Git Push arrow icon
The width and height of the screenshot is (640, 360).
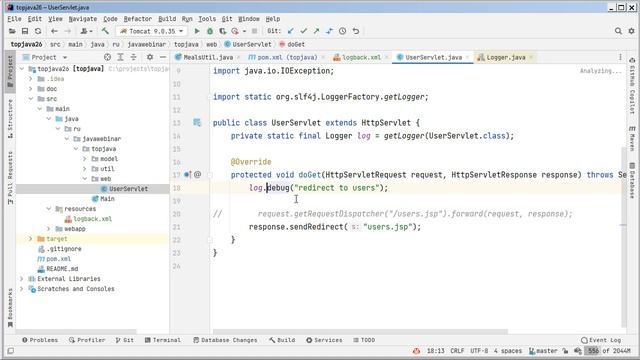click(x=316, y=31)
